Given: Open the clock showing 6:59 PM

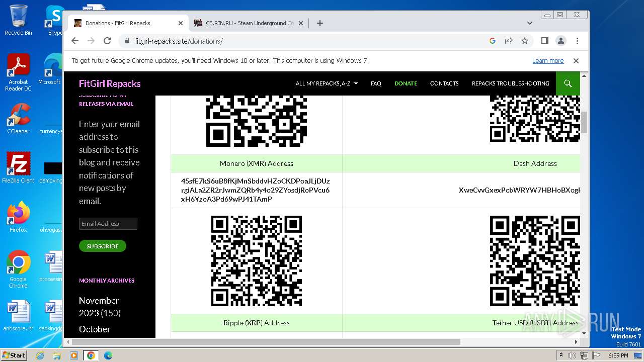Looking at the screenshot, I should 618,355.
